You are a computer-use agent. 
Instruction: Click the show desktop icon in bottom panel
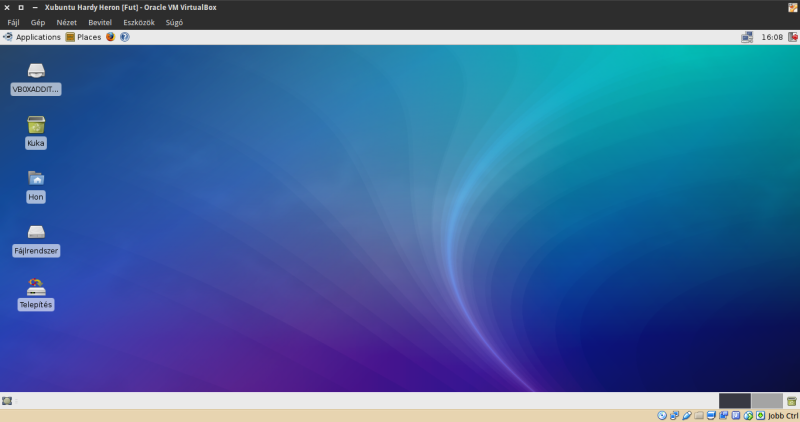pyautogui.click(x=7, y=401)
